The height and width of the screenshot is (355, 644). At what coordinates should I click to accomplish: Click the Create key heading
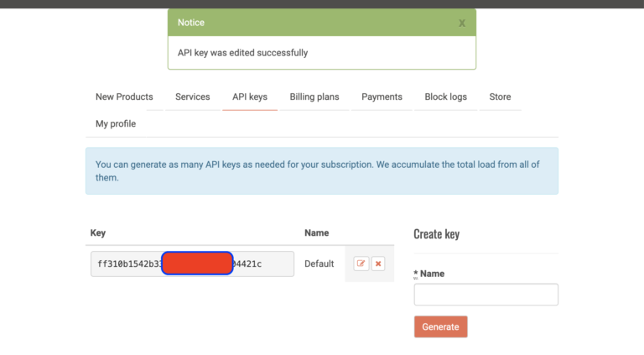436,234
